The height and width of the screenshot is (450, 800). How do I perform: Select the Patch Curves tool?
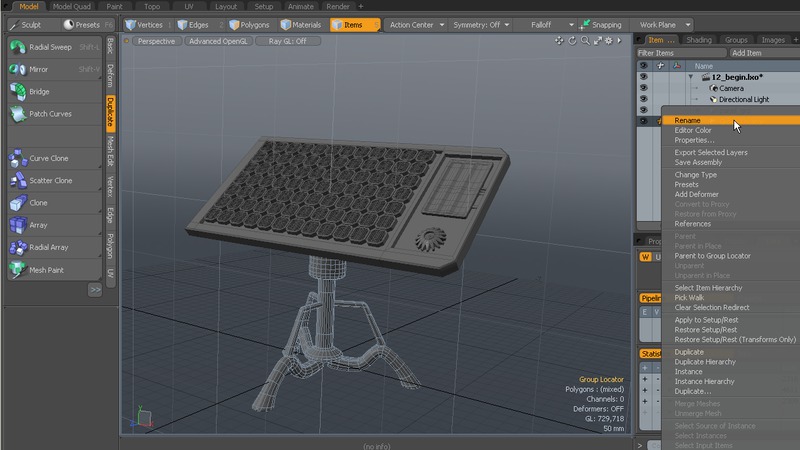click(x=55, y=114)
